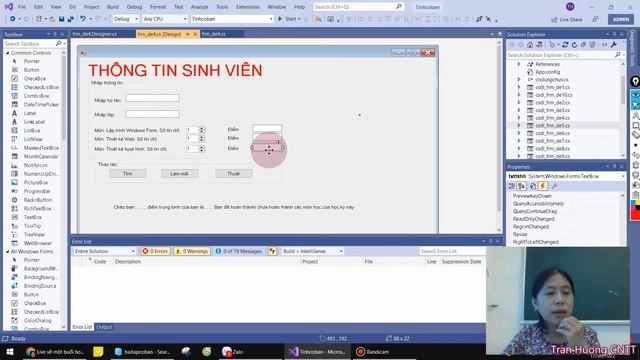
Task: Expand the csdl_frm_de1.cs node
Action: (x=519, y=87)
